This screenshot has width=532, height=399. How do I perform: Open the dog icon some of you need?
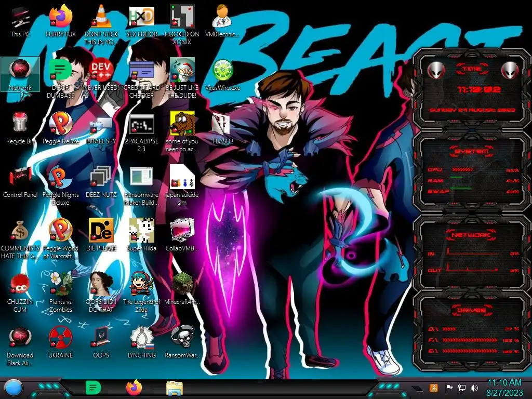click(x=182, y=131)
